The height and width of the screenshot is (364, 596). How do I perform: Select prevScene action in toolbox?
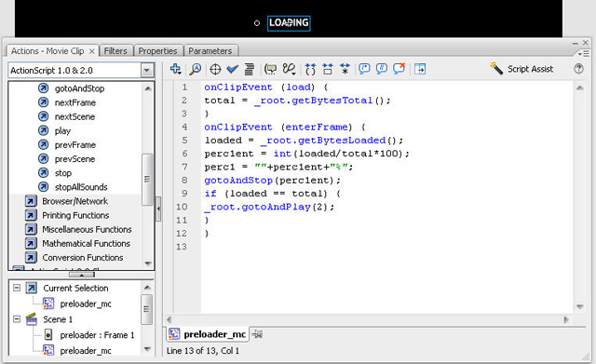74,159
